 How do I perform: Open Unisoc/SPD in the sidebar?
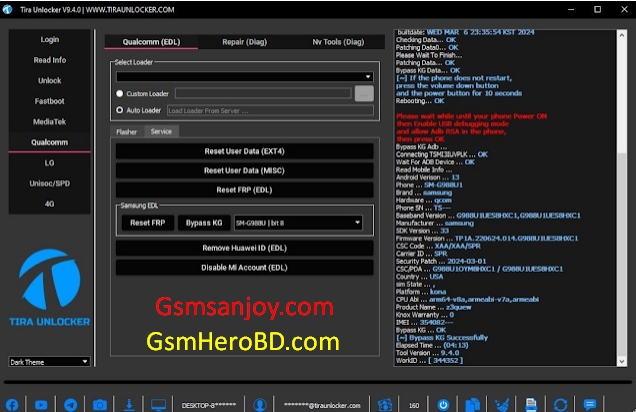[49, 183]
